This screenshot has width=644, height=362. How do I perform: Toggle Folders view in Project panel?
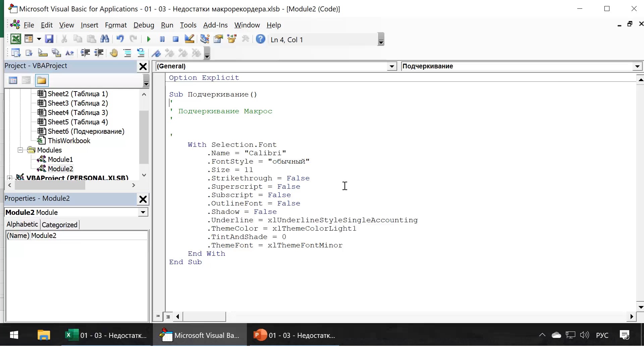(42, 80)
